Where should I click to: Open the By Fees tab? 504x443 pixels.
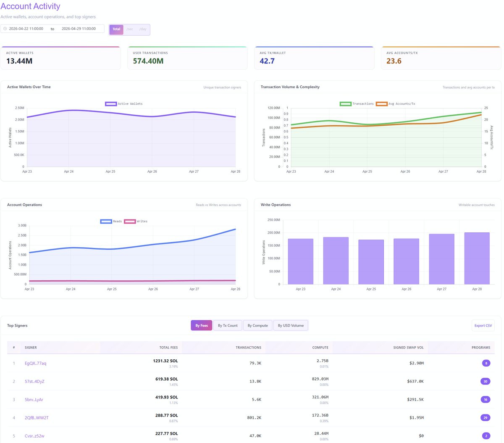pos(202,325)
